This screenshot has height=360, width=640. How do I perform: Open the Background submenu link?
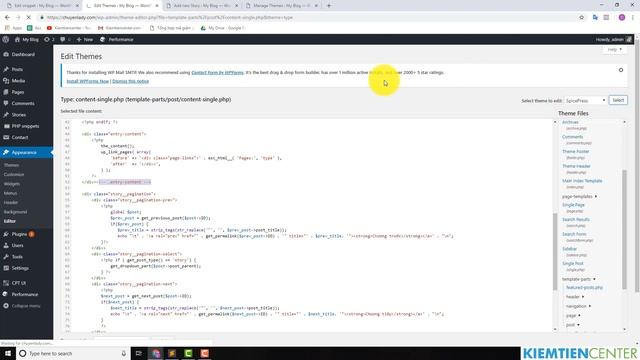point(16,212)
